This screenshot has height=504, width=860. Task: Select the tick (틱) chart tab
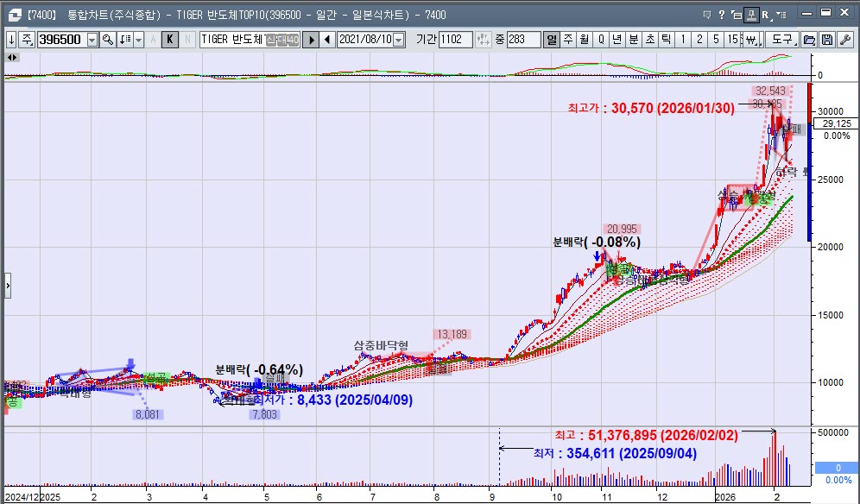(666, 40)
